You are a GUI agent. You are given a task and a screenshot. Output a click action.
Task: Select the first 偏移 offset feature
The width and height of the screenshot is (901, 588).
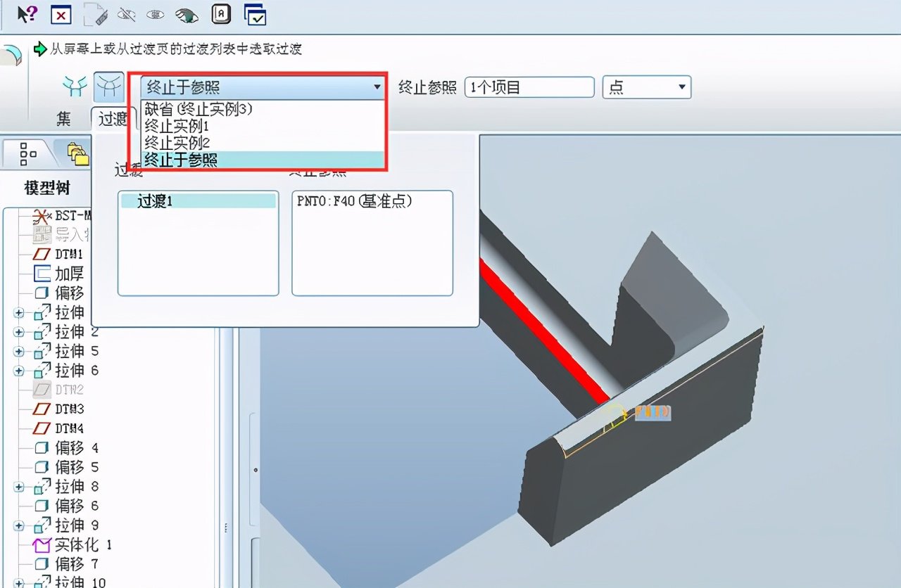click(x=59, y=293)
